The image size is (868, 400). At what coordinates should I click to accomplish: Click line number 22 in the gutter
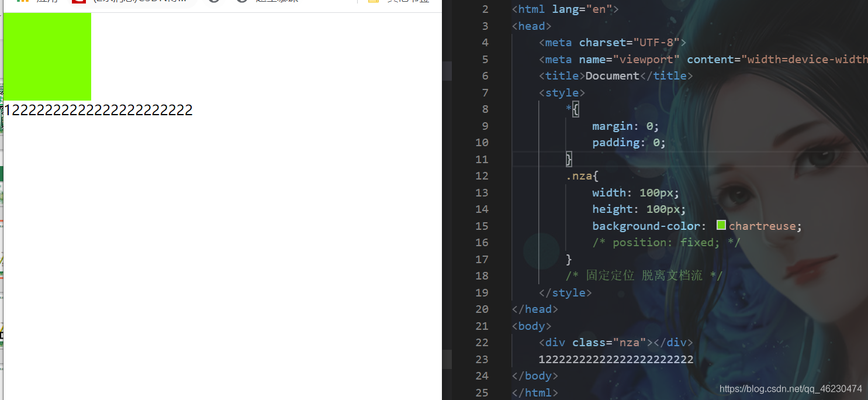coord(482,342)
